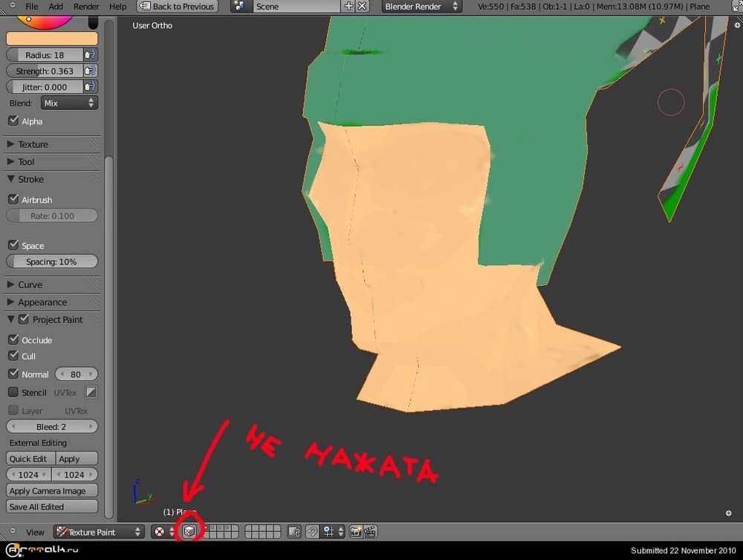Open the Texture Paint mode dropdown
This screenshot has width=743, height=560.
(99, 532)
